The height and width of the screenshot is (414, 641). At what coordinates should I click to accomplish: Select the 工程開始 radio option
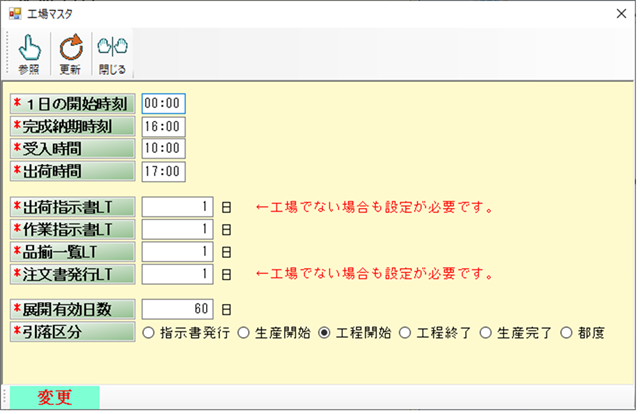(x=323, y=333)
